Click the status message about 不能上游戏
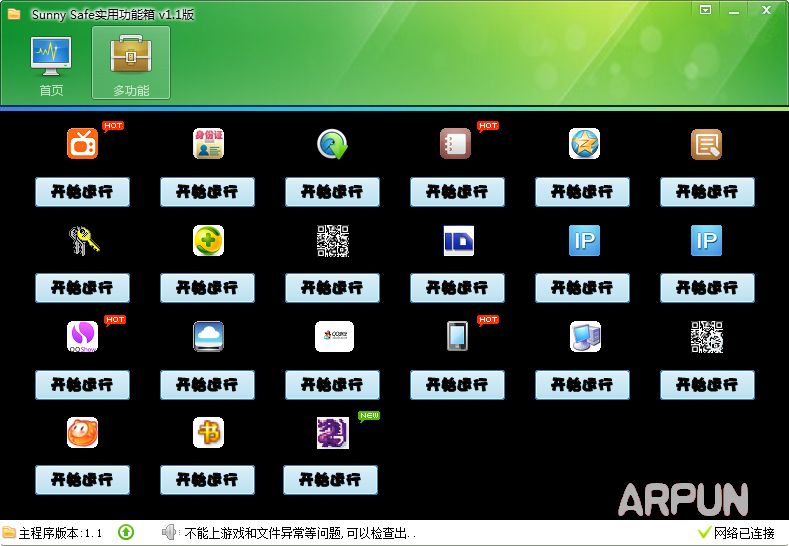789x546 pixels. pos(300,533)
